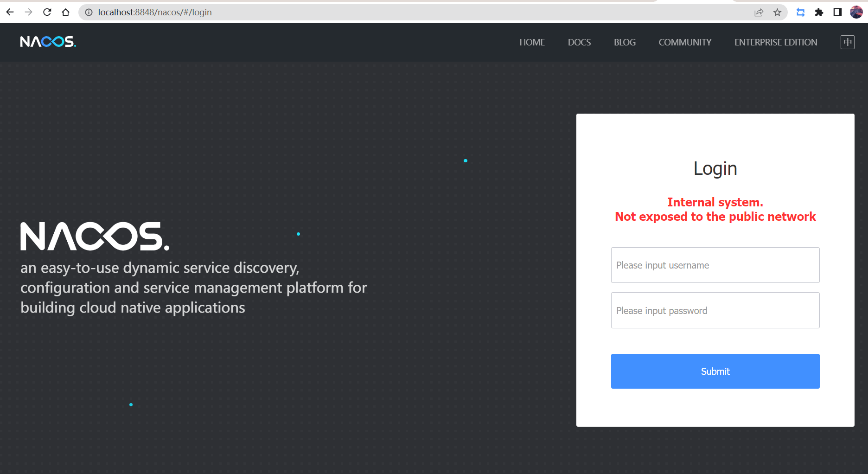Click the 'Login' heading
868x474 pixels.
pos(715,168)
